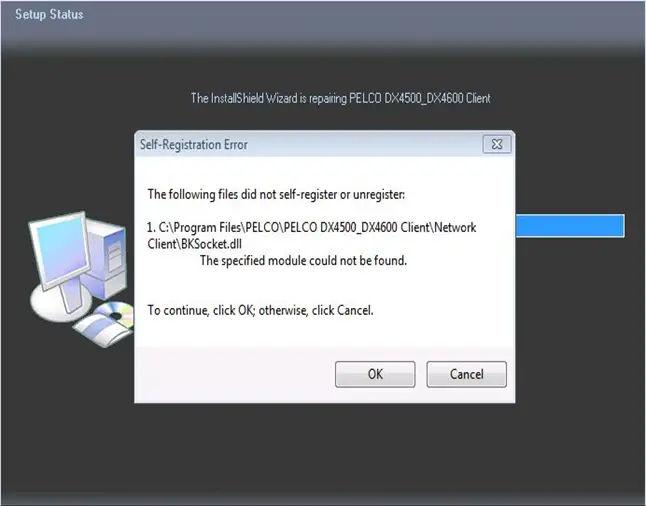646x506 pixels.
Task: Click the 'The following files did not self-register' line
Action: pyautogui.click(x=276, y=194)
